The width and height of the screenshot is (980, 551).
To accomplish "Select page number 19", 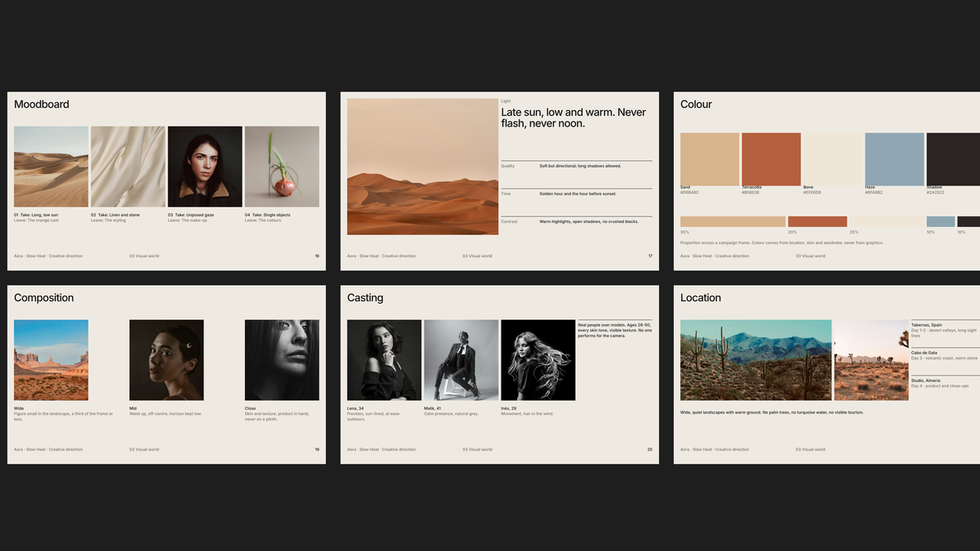I will point(317,450).
